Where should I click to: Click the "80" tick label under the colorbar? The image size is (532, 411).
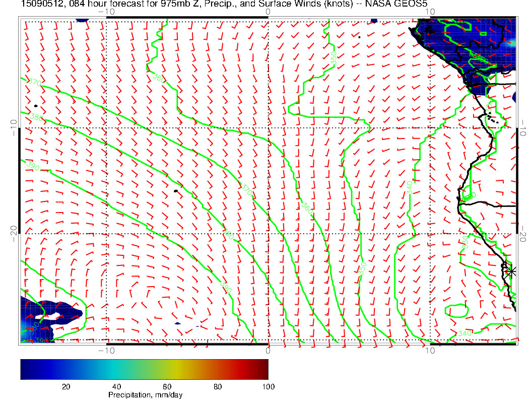pos(218,386)
